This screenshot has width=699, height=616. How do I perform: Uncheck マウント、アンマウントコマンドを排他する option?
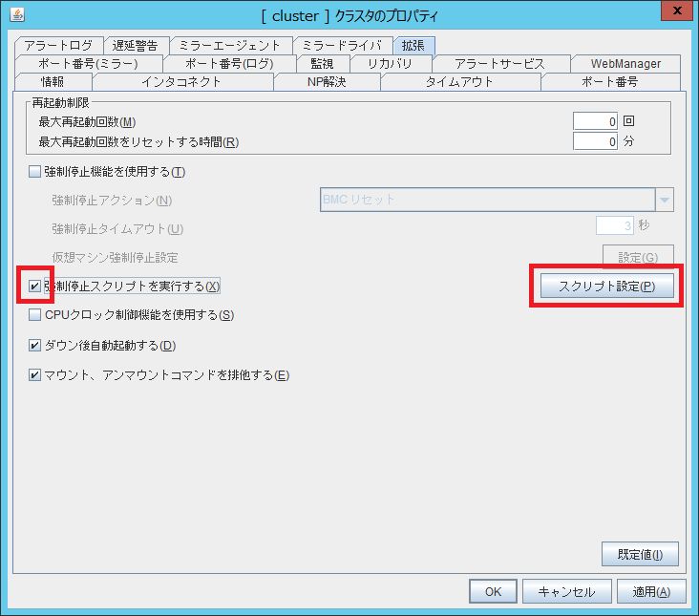click(35, 375)
